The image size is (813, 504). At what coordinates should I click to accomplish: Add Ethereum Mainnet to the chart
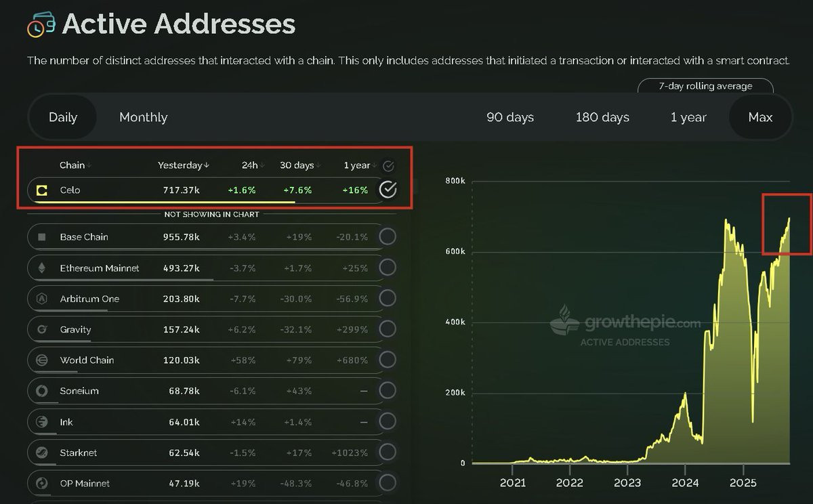click(388, 268)
